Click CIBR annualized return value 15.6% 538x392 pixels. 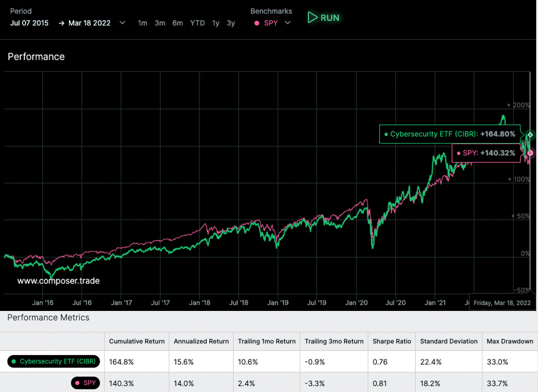click(x=183, y=362)
